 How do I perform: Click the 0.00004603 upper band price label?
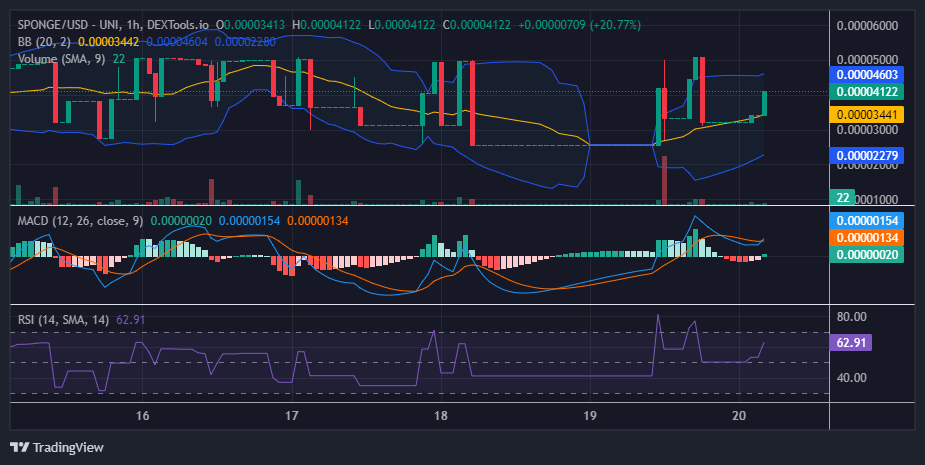point(867,74)
